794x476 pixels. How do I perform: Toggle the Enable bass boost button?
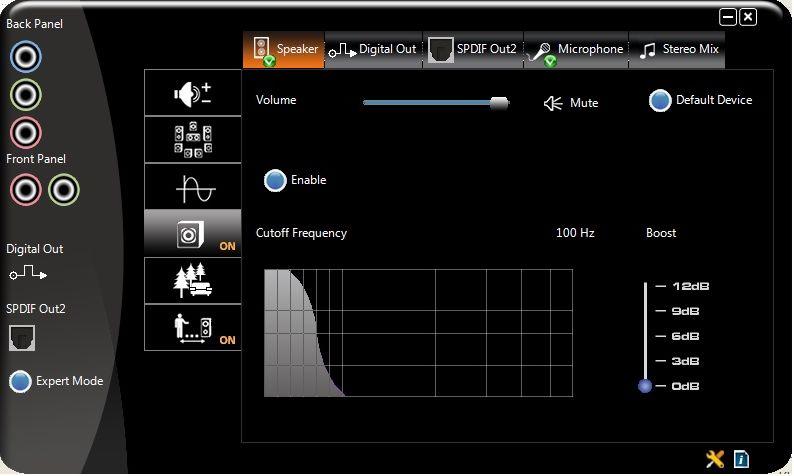pyautogui.click(x=275, y=180)
